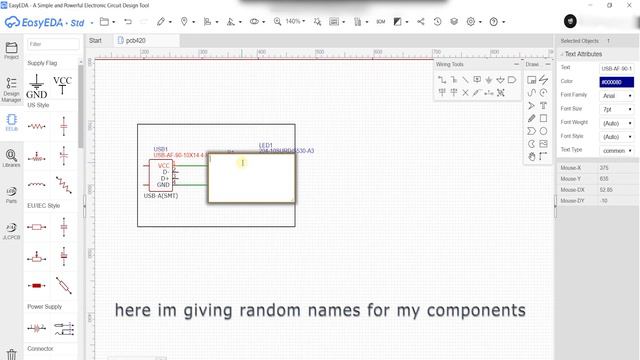Viewport: 640px width, 360px height.
Task: Select the Rectangle drawing tool
Action: [x=543, y=118]
